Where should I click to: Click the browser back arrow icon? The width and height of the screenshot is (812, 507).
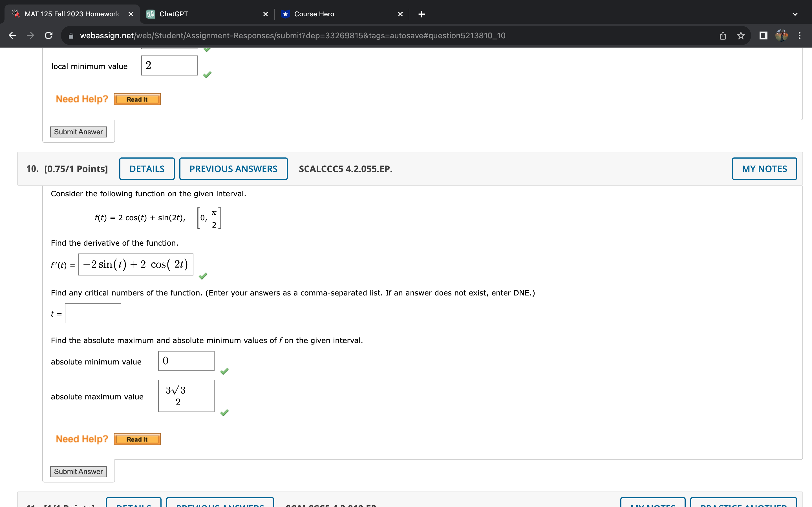click(x=12, y=35)
